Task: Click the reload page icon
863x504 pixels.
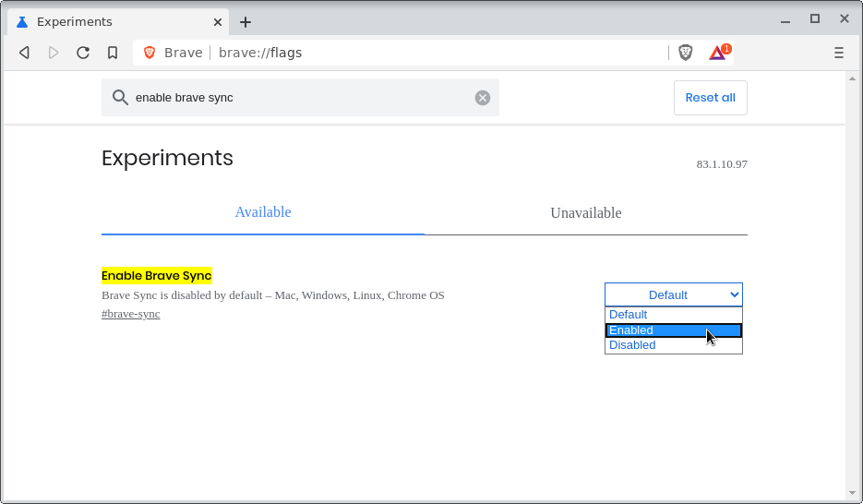Action: 83,53
